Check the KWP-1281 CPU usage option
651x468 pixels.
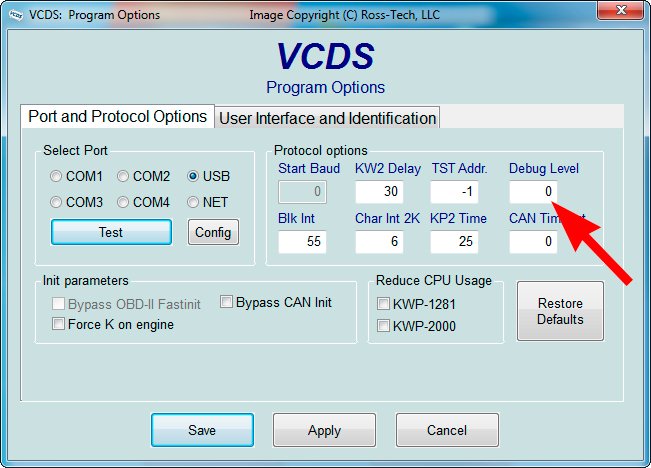[383, 304]
